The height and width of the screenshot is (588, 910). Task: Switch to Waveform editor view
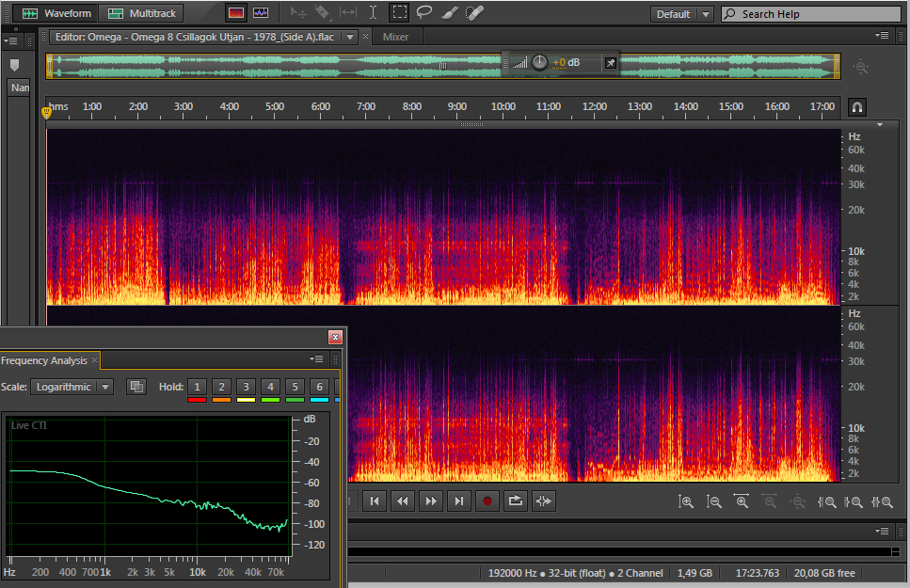tap(56, 13)
